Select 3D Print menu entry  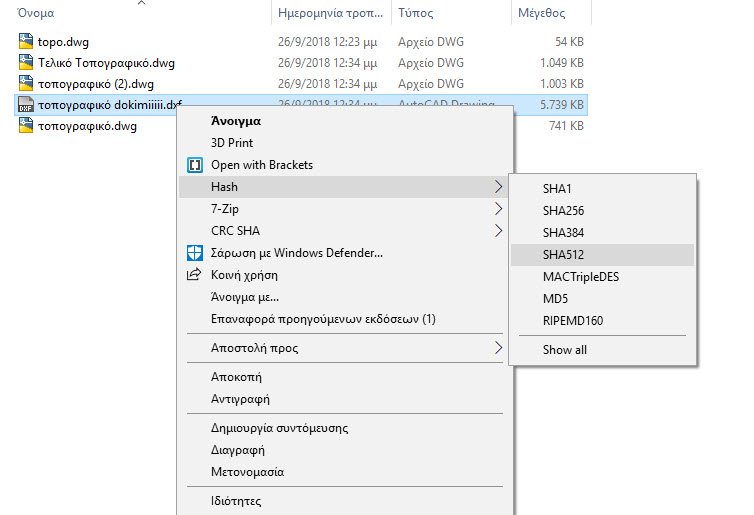click(x=232, y=143)
